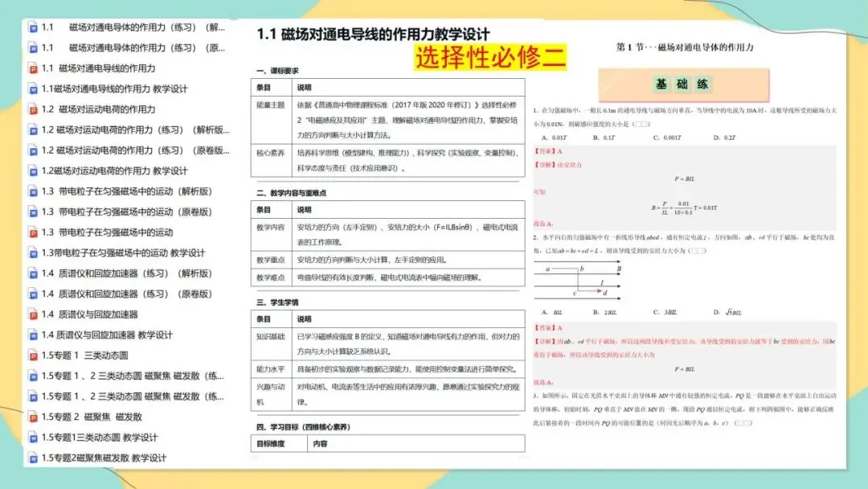Click section heading 二、教学内容与重难点
The image size is (868, 489).
click(x=291, y=193)
